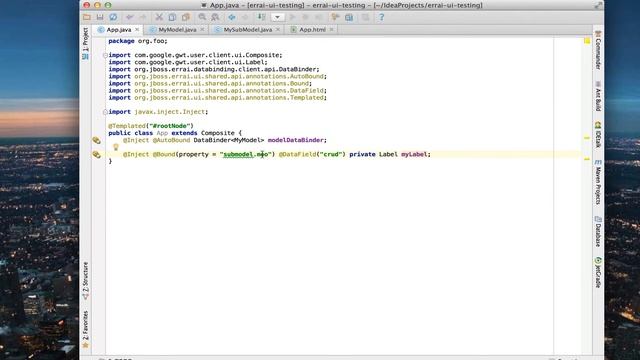Click the Make Project build icon
This screenshot has width=640, height=360.
(261, 17)
